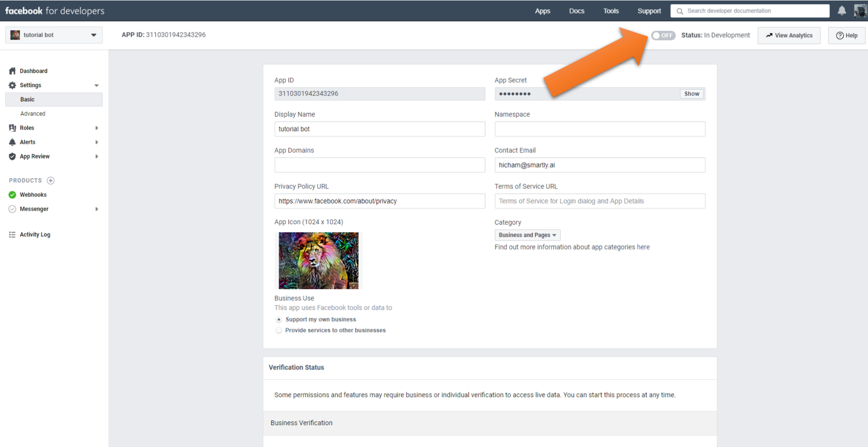This screenshot has height=447, width=868.
Task: Expand the Alerts submenu arrow
Action: click(x=96, y=142)
